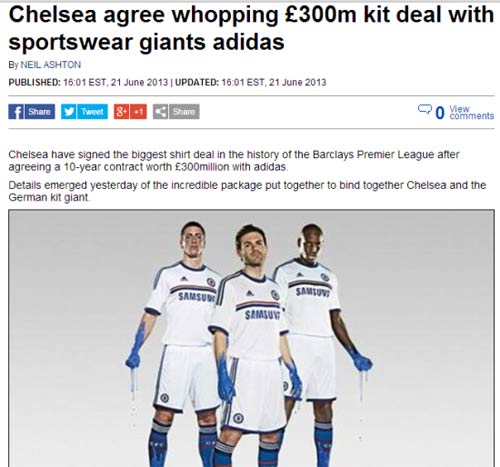Viewport: 500px width, 467px height.
Task: Click the comment count number 0
Action: [x=440, y=113]
